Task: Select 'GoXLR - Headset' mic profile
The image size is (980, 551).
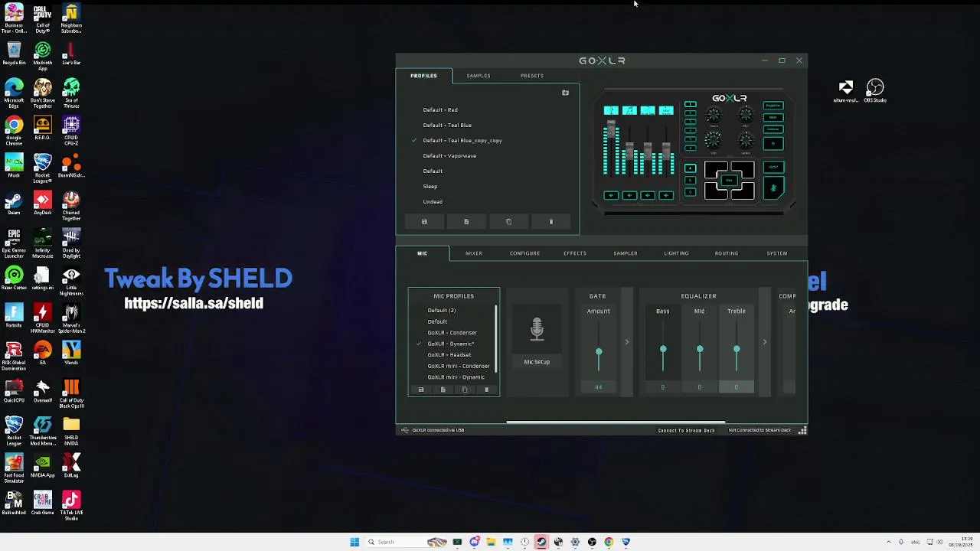Action: pyautogui.click(x=449, y=355)
